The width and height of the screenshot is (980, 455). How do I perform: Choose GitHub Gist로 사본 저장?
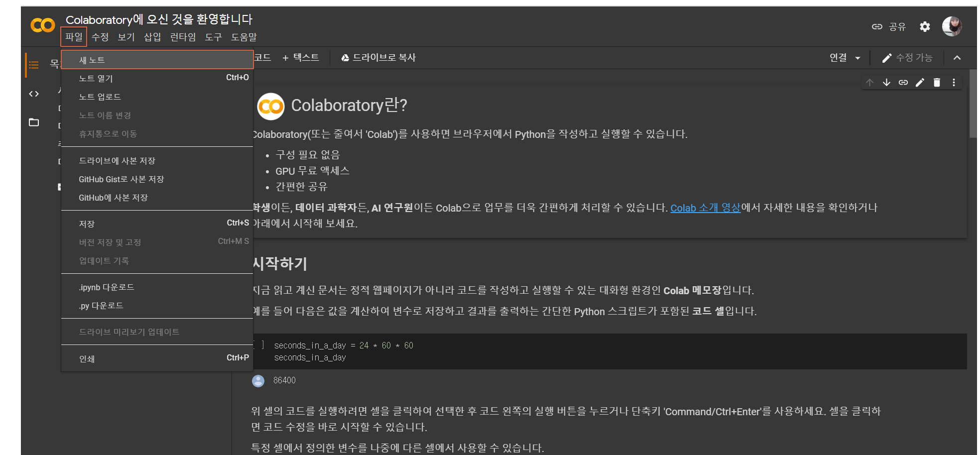click(x=157, y=179)
